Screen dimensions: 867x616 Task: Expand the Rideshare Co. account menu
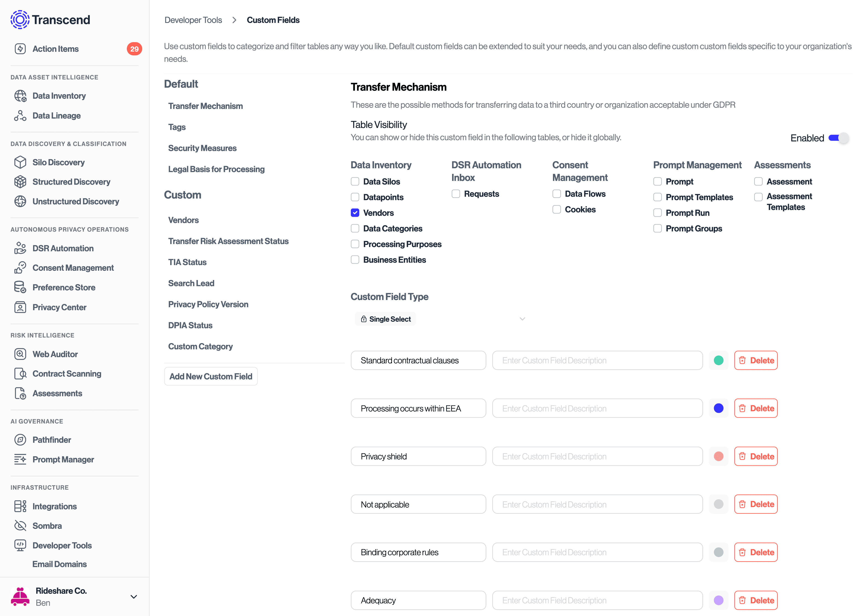tap(134, 597)
